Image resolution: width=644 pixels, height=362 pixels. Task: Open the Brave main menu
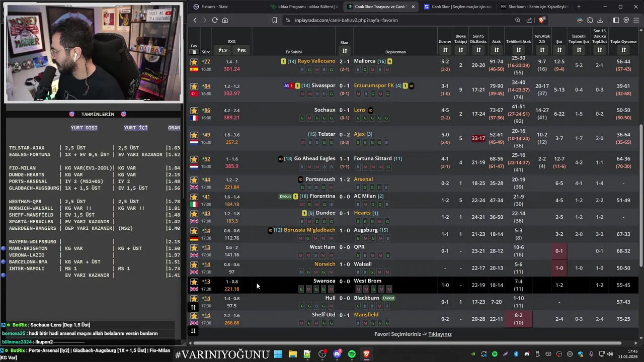(x=636, y=20)
